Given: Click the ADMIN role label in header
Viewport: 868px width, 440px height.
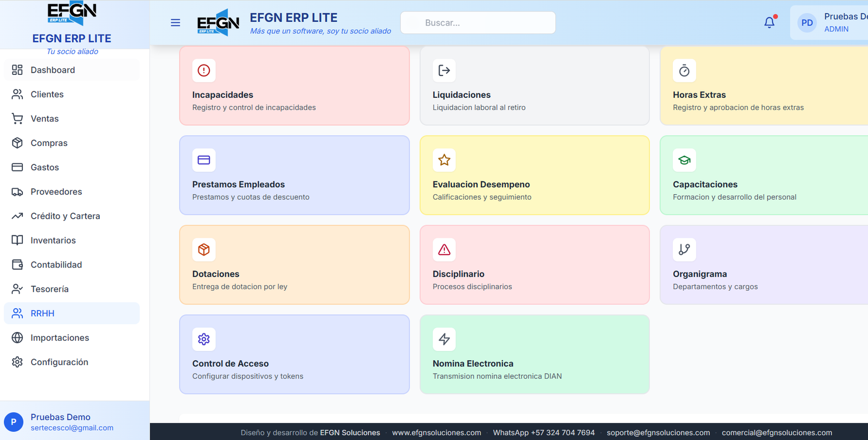Looking at the screenshot, I should 837,29.
